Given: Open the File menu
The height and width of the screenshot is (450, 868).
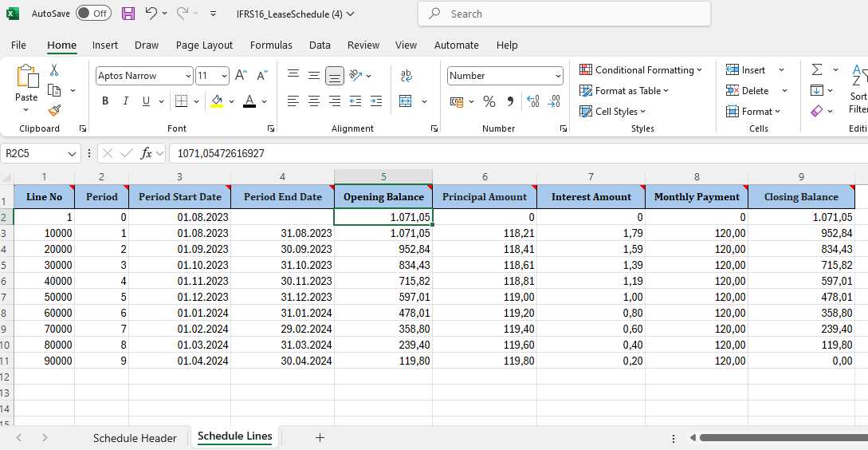Looking at the screenshot, I should (18, 45).
